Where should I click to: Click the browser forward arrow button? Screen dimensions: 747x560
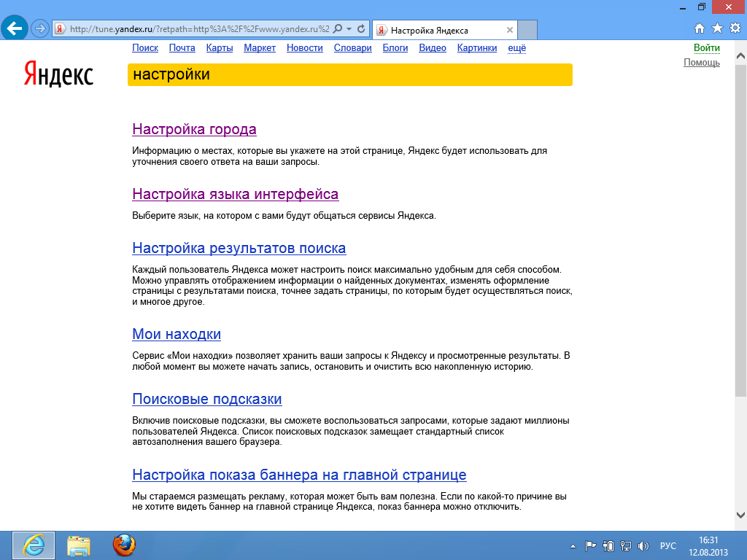[40, 28]
